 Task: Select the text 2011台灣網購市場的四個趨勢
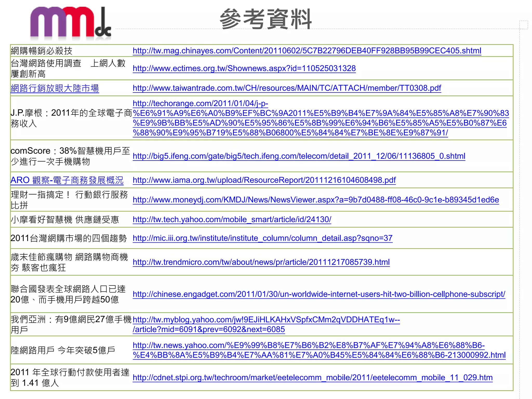click(69, 238)
